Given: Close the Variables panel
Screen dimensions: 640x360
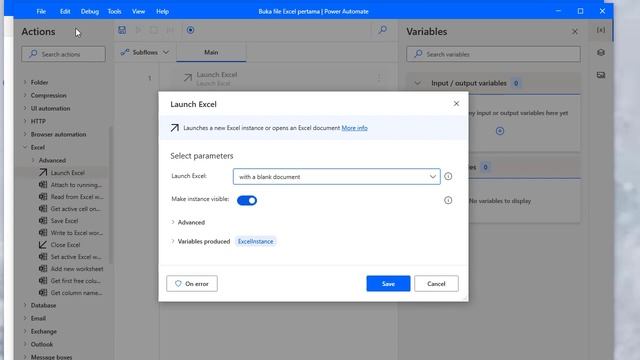Looking at the screenshot, I should 575,31.
